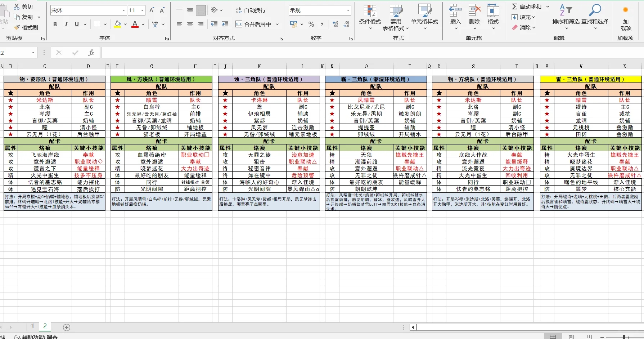The image size is (644, 339).
Task: Click the Cut (剪切) scissors icon
Action: click(x=17, y=6)
